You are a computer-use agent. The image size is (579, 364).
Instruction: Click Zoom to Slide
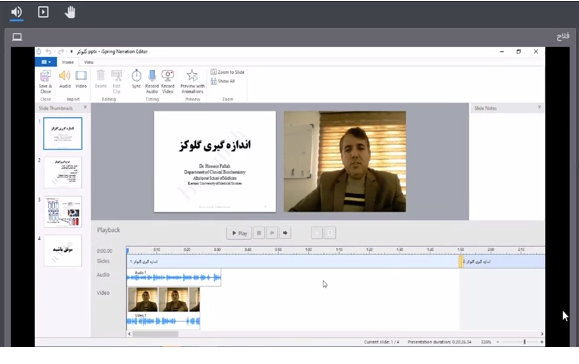[x=227, y=72]
